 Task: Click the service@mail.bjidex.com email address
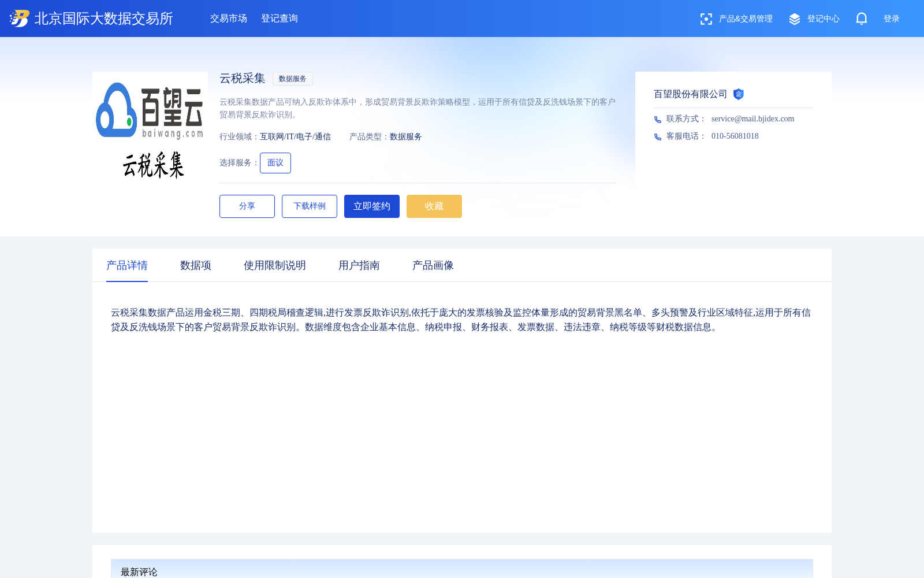tap(752, 118)
